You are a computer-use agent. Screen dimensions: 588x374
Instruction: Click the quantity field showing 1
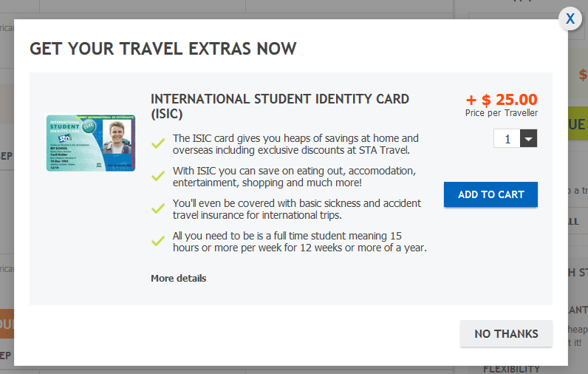click(507, 138)
